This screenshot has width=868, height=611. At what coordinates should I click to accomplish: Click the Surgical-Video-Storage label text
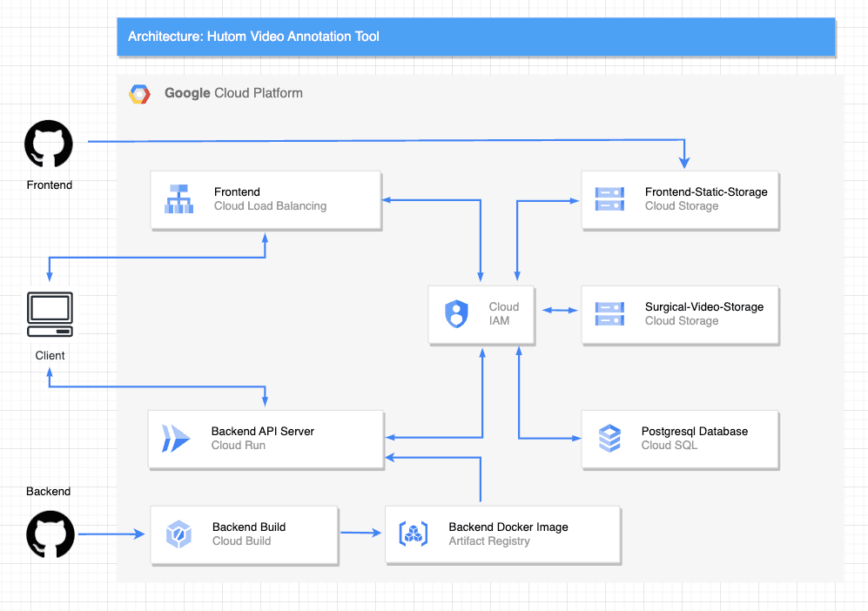click(703, 306)
